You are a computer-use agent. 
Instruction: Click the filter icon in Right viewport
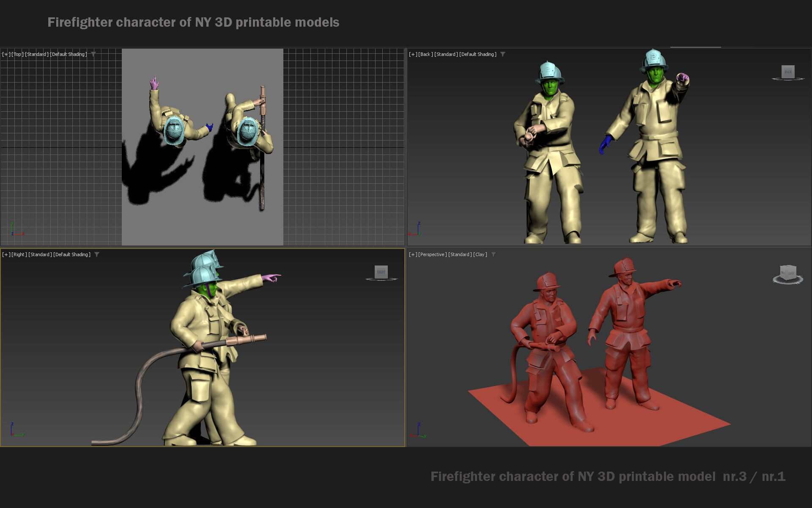(x=97, y=254)
